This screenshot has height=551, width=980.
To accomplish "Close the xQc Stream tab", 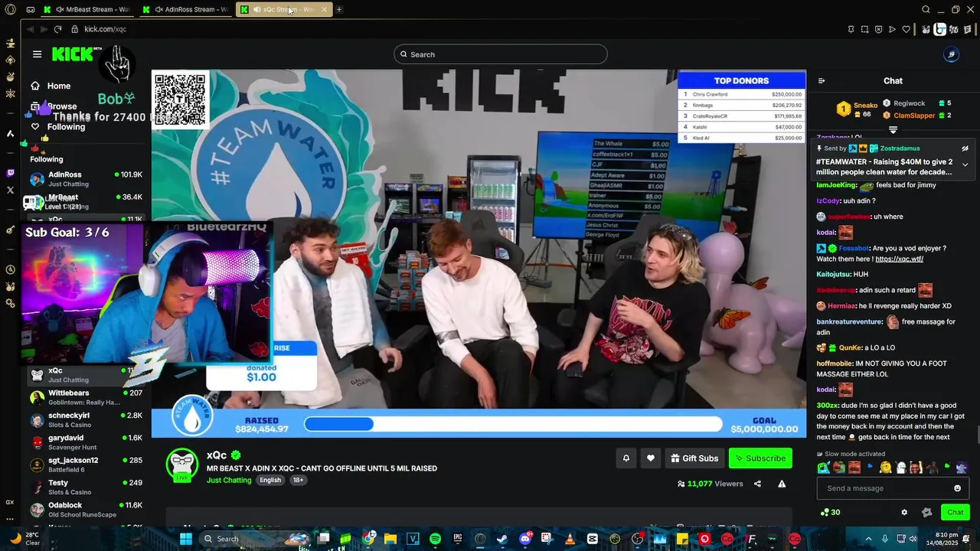I will (324, 9).
